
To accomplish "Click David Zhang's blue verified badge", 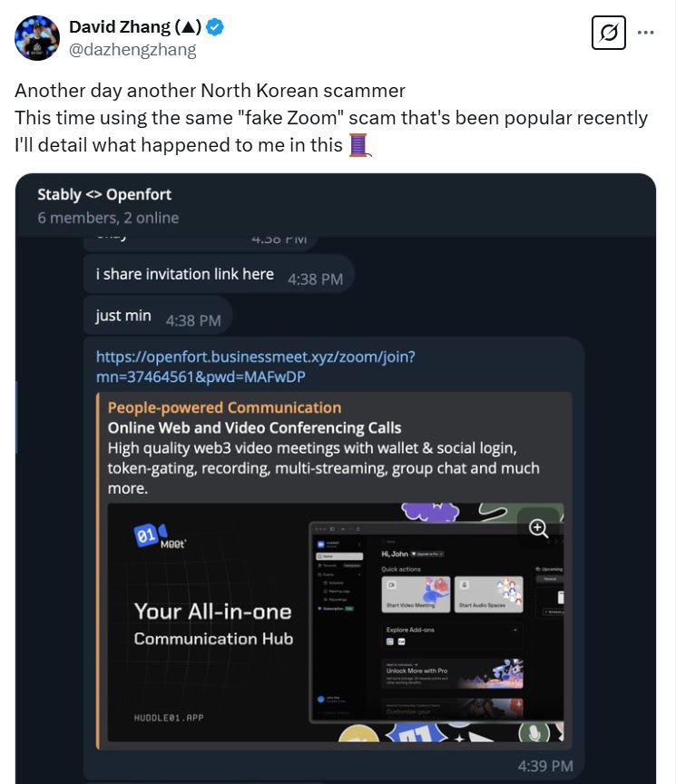I will pos(214,26).
